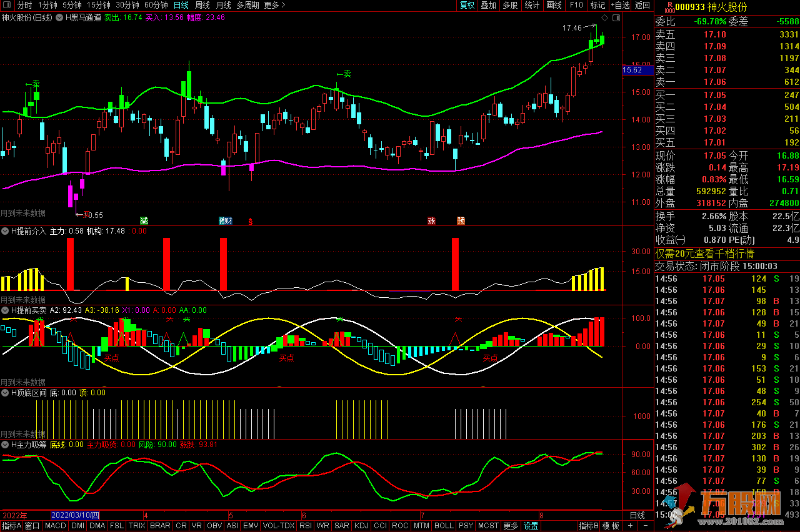Select the 30分钟 period
The width and height of the screenshot is (800, 532).
point(127,5)
